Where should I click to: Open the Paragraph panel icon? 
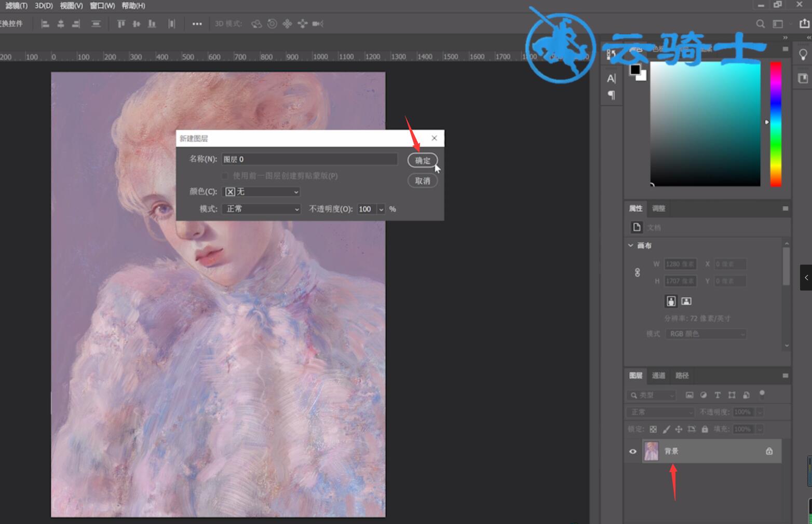coord(612,95)
